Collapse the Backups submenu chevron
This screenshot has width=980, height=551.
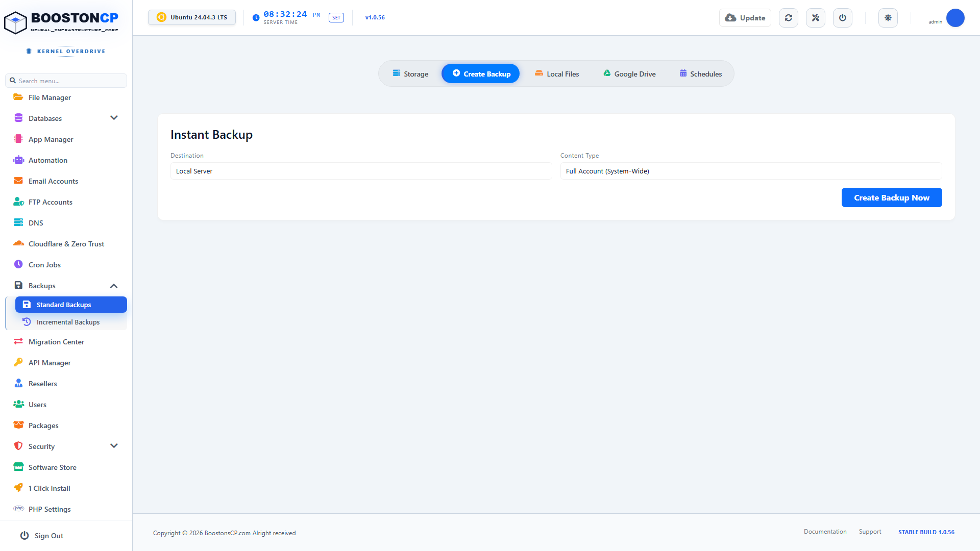(x=114, y=286)
